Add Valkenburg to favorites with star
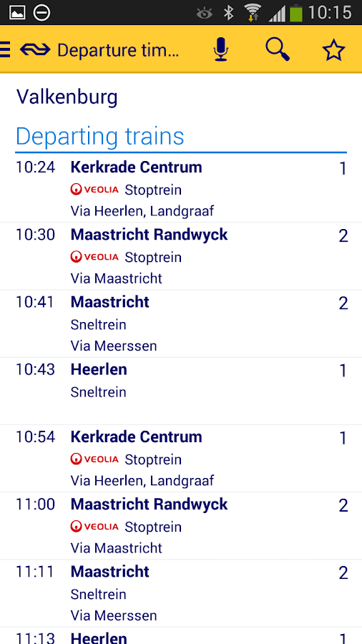 [333, 50]
